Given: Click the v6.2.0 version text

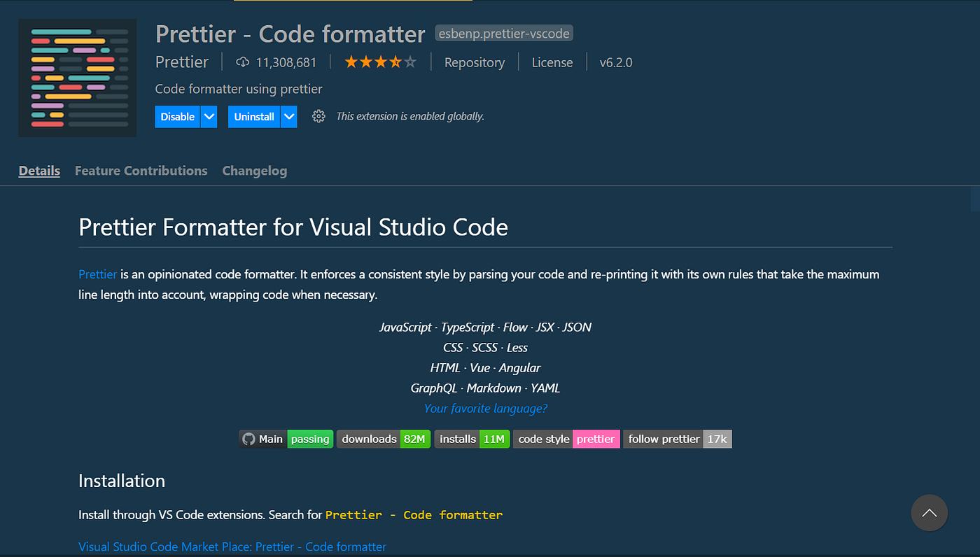Looking at the screenshot, I should click(x=616, y=62).
